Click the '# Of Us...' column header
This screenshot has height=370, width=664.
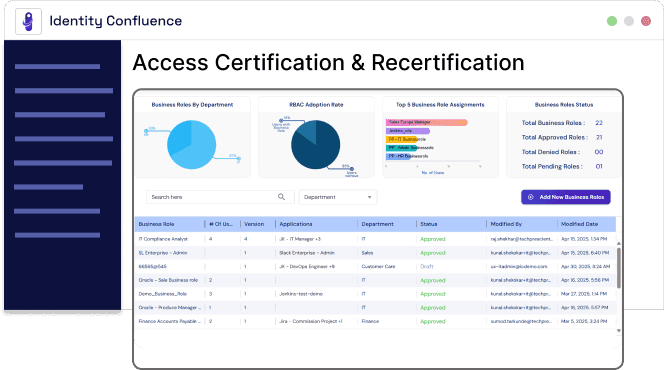tap(221, 224)
